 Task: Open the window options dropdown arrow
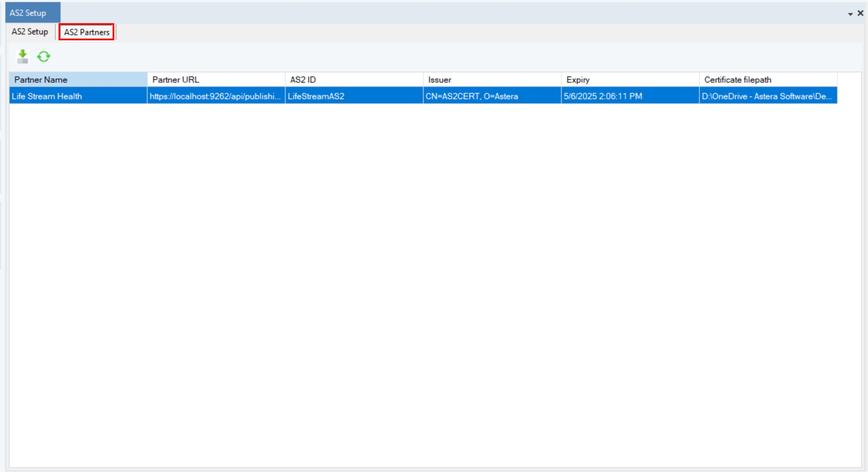click(850, 14)
